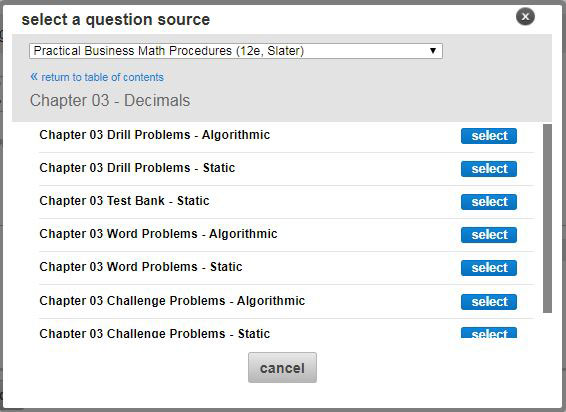Viewport: 566px width, 412px height.
Task: Select Chapter 03 Challenge Problems - Static
Action: click(x=489, y=333)
